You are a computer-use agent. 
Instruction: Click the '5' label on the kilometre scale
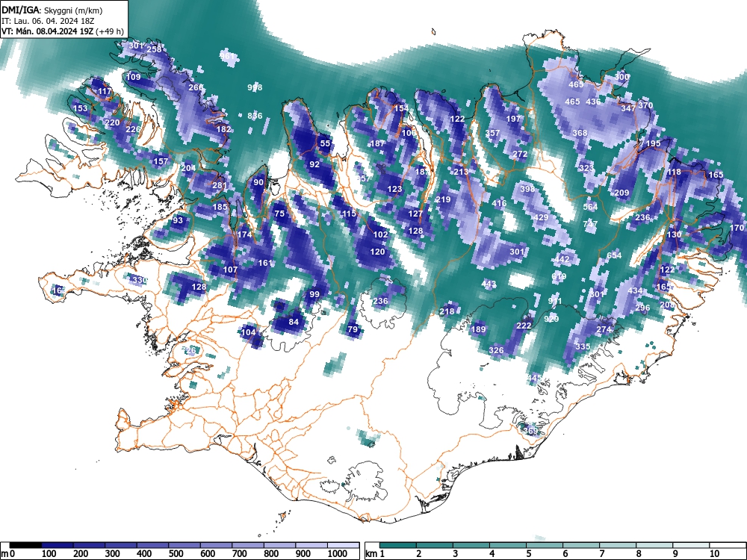pyautogui.click(x=528, y=554)
